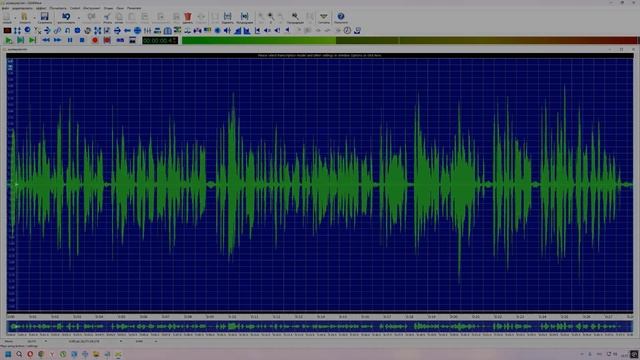Screen dimensions: 640x360
Task: Open the Окно menu
Action: coord(120,8)
